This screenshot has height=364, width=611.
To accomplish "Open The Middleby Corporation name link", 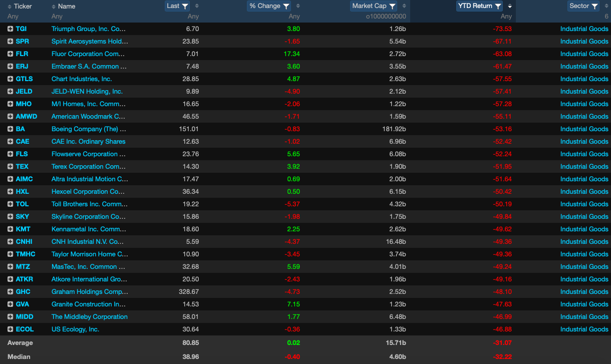I will 90,317.
